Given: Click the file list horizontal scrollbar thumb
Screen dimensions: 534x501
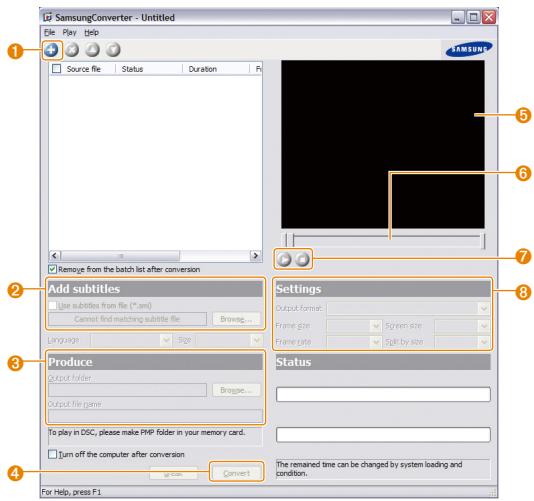Looking at the screenshot, I should (x=120, y=255).
